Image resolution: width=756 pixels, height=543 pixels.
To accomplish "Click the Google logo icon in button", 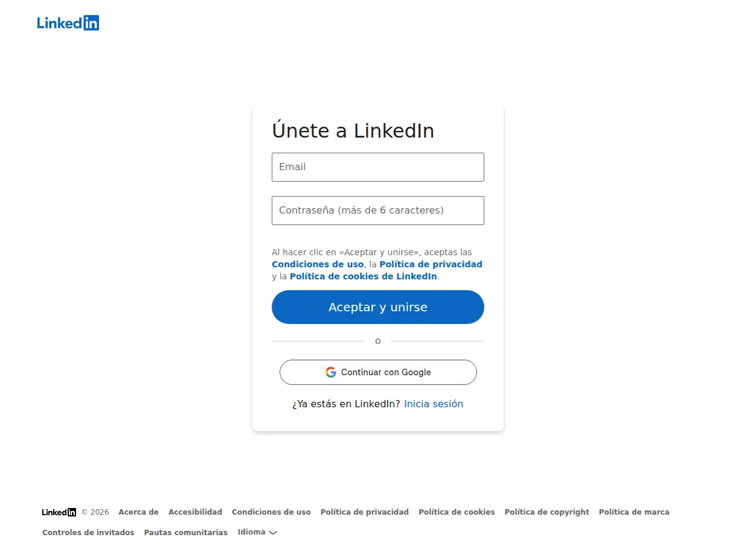I will 331,372.
